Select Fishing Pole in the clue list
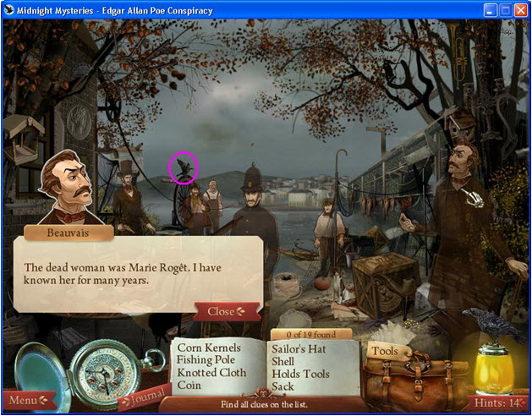 [x=206, y=360]
